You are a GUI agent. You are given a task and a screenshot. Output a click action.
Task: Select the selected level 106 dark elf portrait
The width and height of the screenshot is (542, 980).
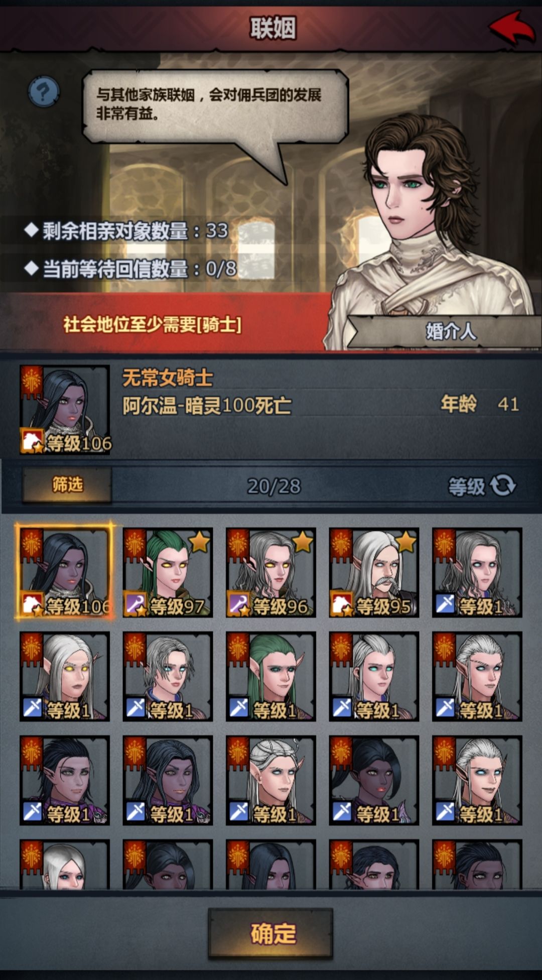64,572
